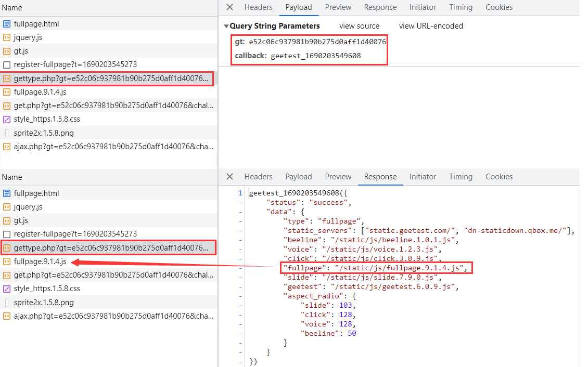The height and width of the screenshot is (367, 588).
Task: Close the upper request details panel
Action: [229, 7]
